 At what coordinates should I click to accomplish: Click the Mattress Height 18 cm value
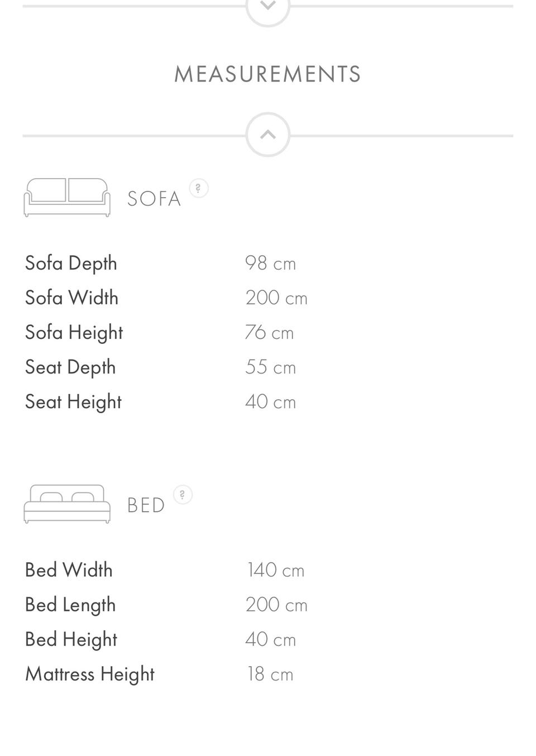(x=270, y=674)
